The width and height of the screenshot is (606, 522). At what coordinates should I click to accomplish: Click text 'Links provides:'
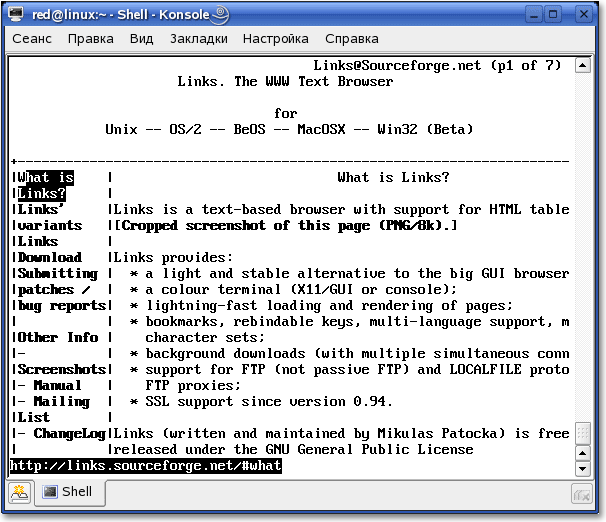click(173, 258)
